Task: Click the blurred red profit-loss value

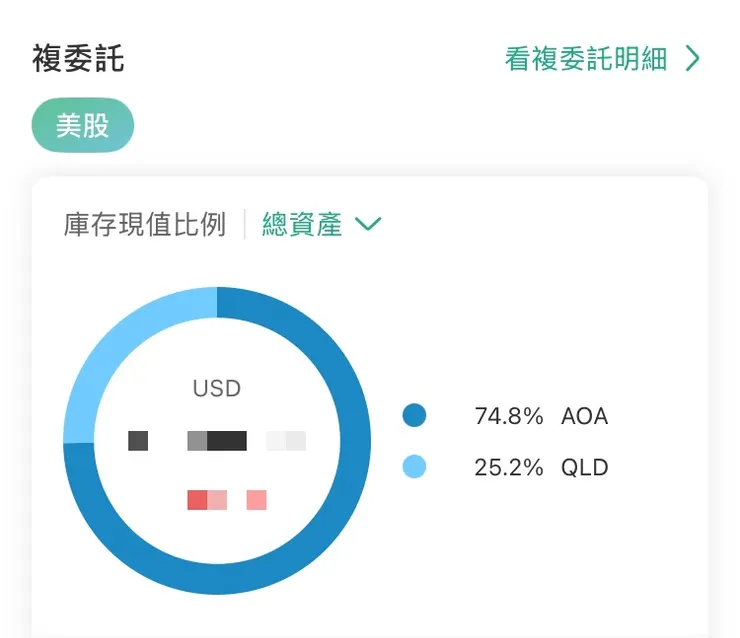Action: pos(227,499)
